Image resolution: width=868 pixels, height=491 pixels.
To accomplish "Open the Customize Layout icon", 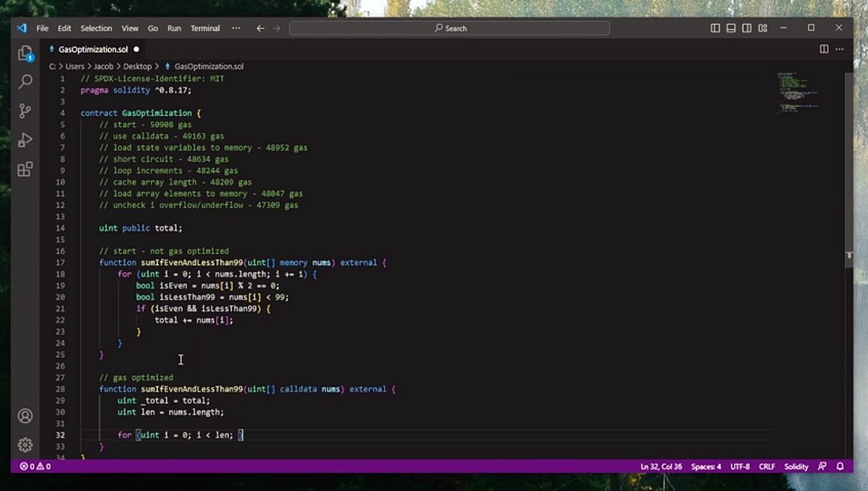I will pyautogui.click(x=763, y=28).
